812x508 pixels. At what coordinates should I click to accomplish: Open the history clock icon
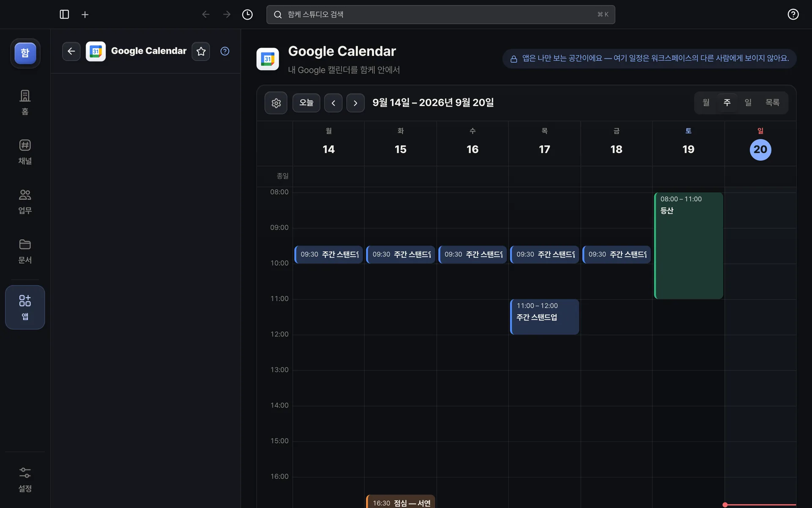[247, 14]
